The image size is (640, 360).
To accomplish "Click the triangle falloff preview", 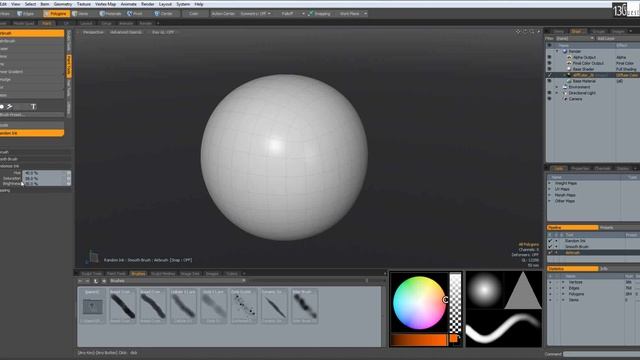I will (523, 290).
